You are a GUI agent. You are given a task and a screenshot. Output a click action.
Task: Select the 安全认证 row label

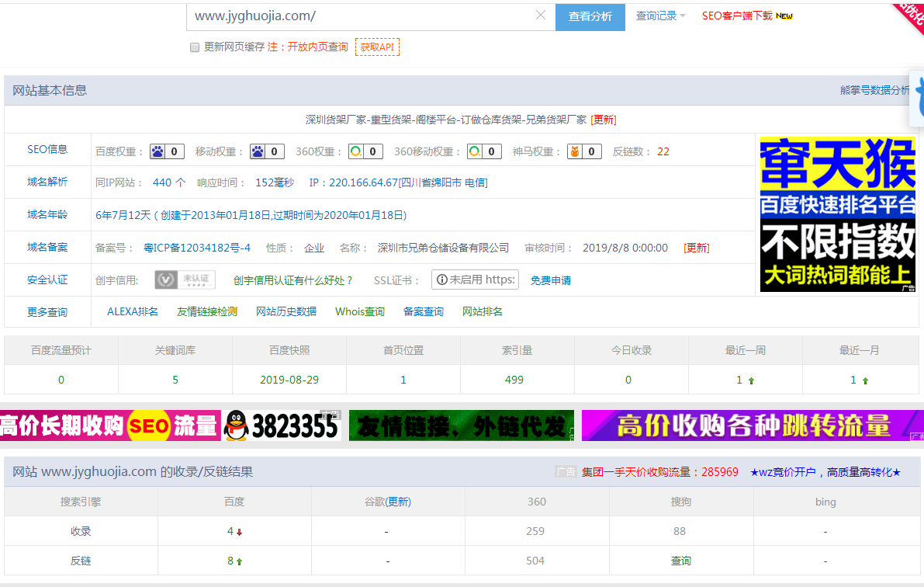[x=47, y=280]
